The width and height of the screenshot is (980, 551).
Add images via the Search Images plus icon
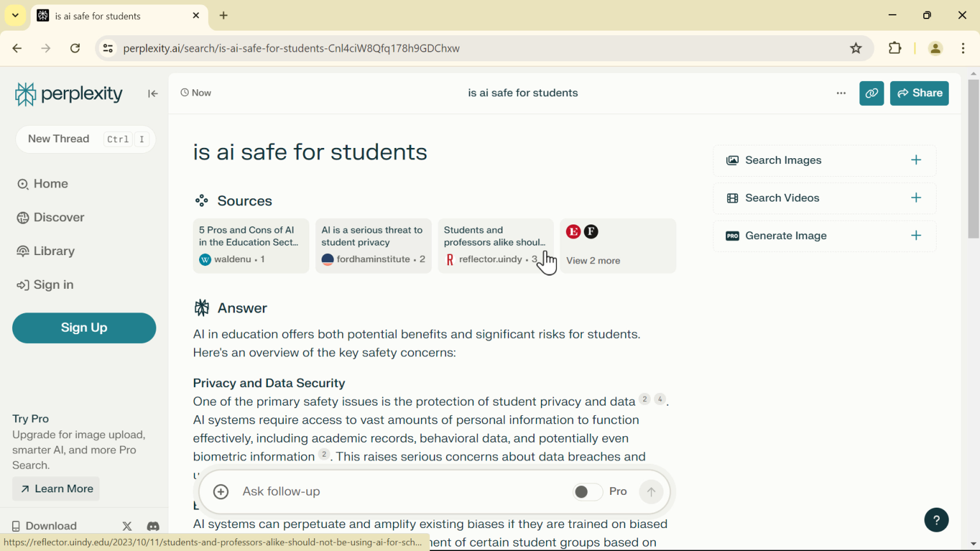pos(916,160)
